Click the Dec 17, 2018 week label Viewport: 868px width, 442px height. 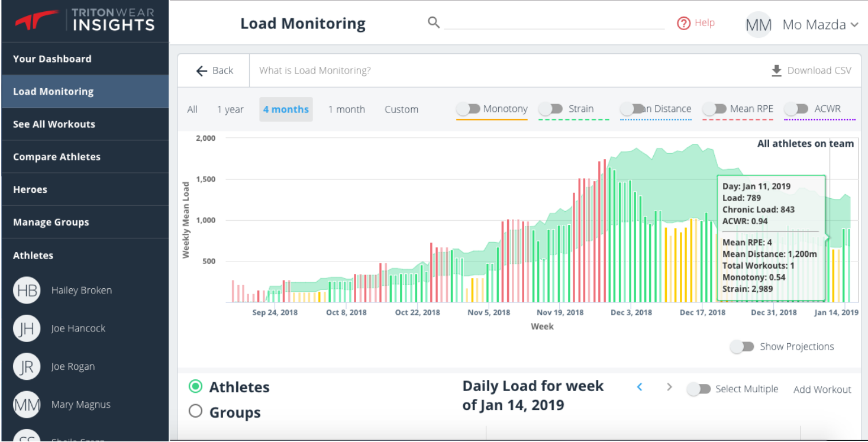(702, 312)
